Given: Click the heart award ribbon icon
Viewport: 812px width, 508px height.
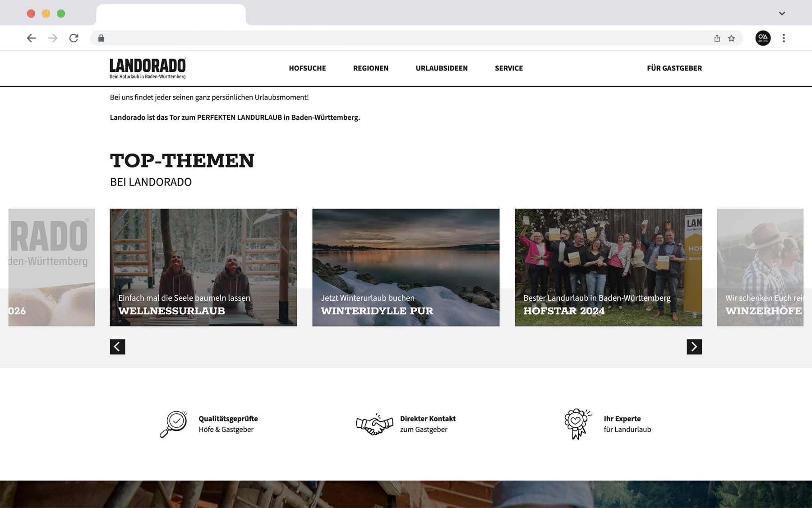Looking at the screenshot, I should tap(577, 424).
